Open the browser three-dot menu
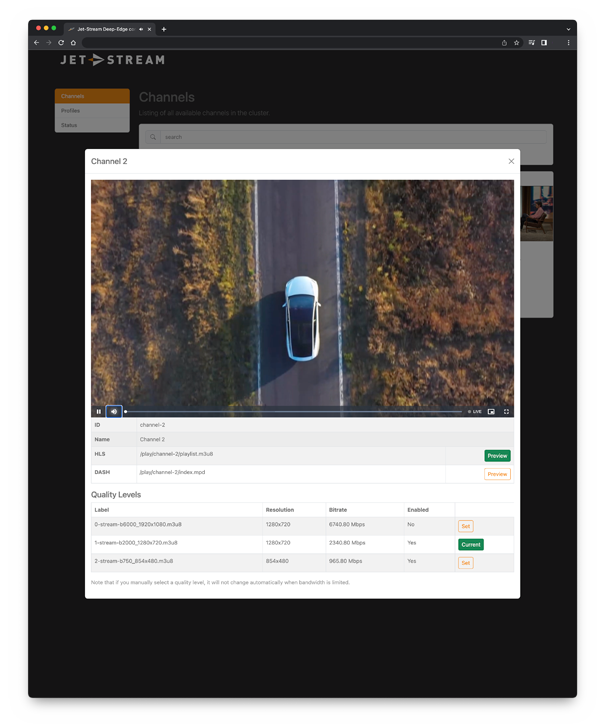597x724 pixels. 568,42
